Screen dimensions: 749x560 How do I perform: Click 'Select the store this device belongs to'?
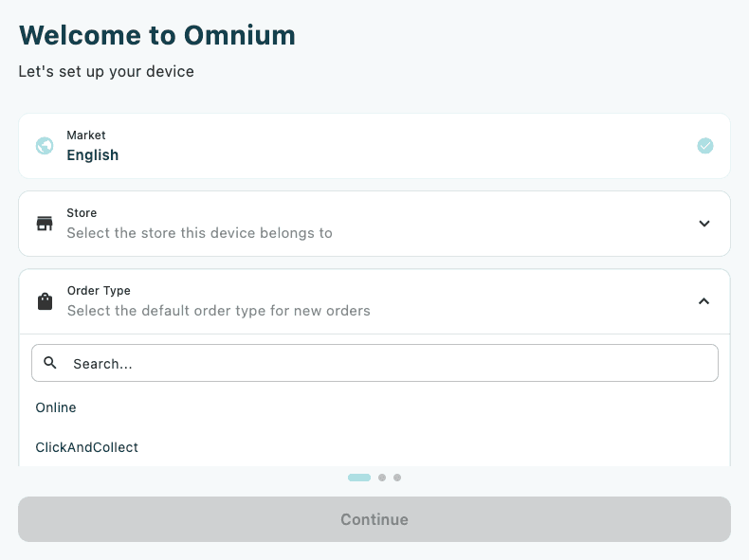(200, 233)
